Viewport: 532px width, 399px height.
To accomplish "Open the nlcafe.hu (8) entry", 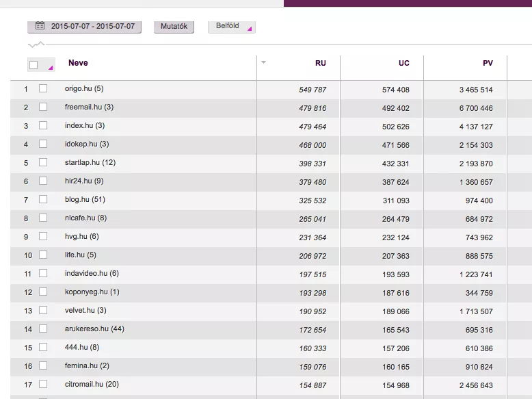I will (86, 218).
